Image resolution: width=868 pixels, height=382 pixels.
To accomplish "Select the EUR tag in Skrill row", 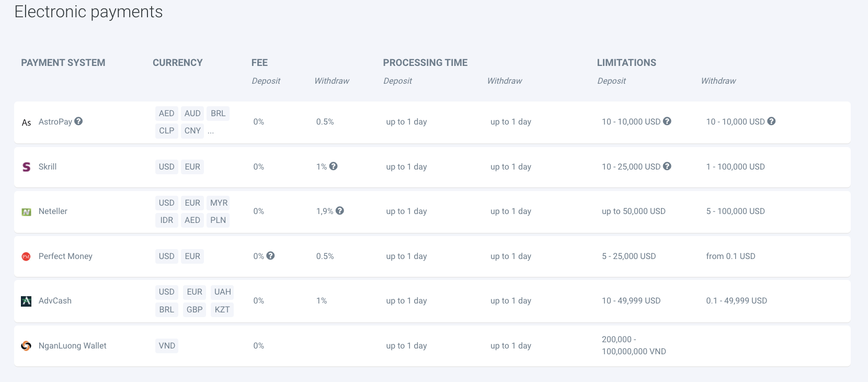I will point(192,167).
